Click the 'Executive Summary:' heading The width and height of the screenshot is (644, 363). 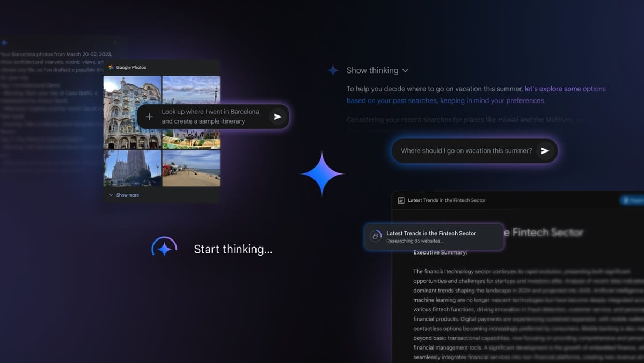[x=441, y=252]
